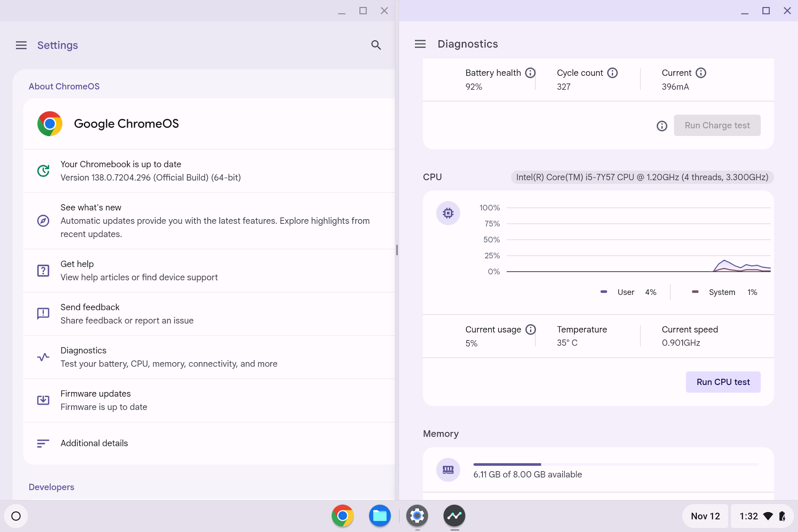Show info for the battery Current reading
Viewport: 798px width, 532px height.
pyautogui.click(x=701, y=73)
